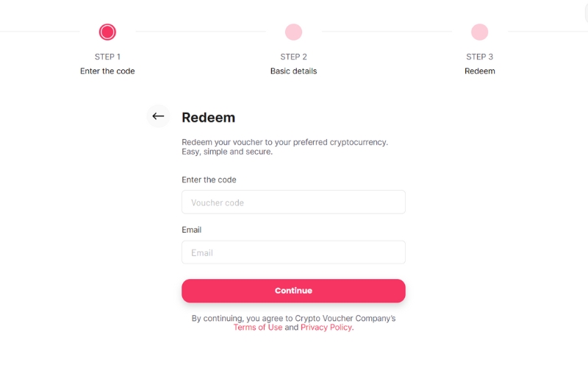Viewport: 588px width, 368px height.
Task: Click the bold "Redeem" page heading
Action: (208, 118)
